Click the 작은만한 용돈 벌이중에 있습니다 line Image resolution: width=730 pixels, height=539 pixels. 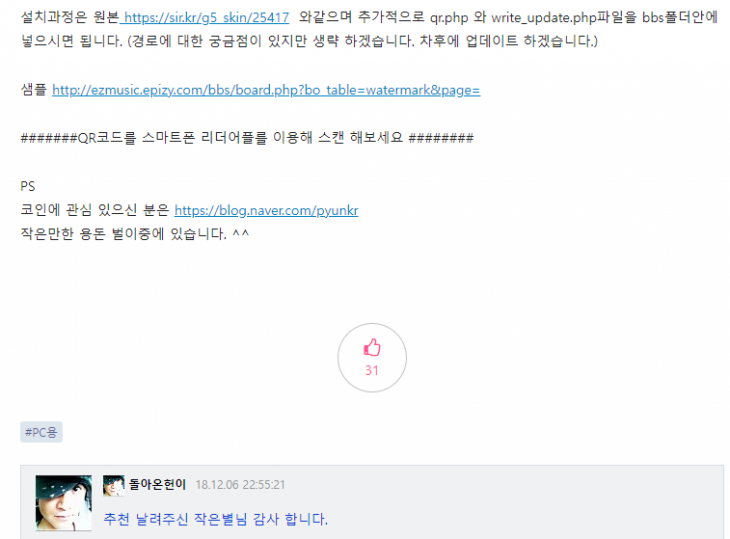[135, 234]
